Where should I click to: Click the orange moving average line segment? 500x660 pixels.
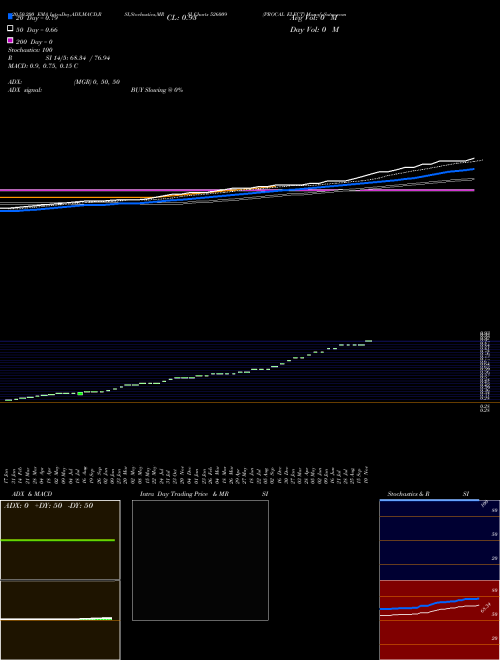tap(72, 197)
